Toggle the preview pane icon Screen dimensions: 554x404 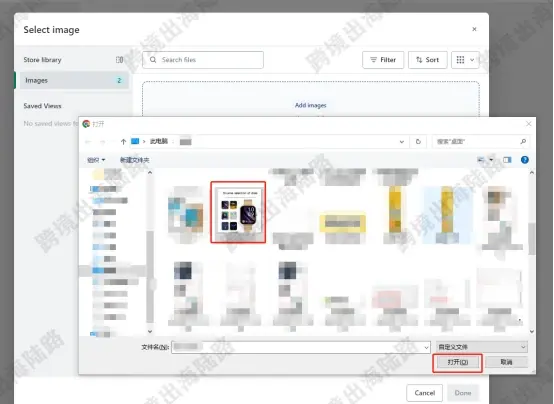(x=507, y=160)
